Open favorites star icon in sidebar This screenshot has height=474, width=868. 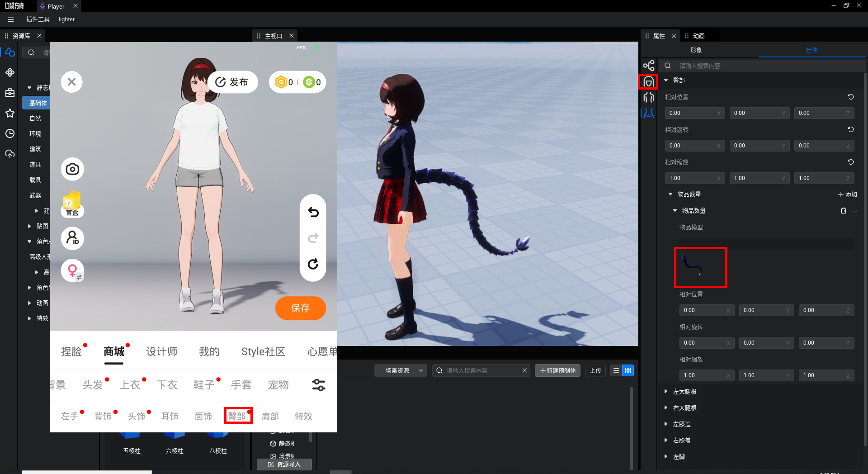click(10, 113)
